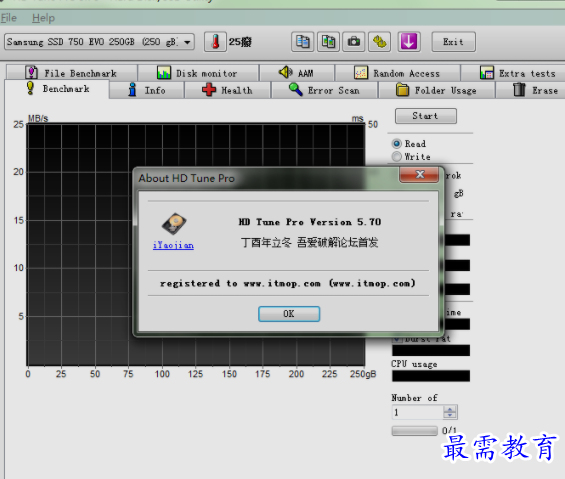Click the '250gB' axis label
This screenshot has height=479, width=565.
coord(363,374)
